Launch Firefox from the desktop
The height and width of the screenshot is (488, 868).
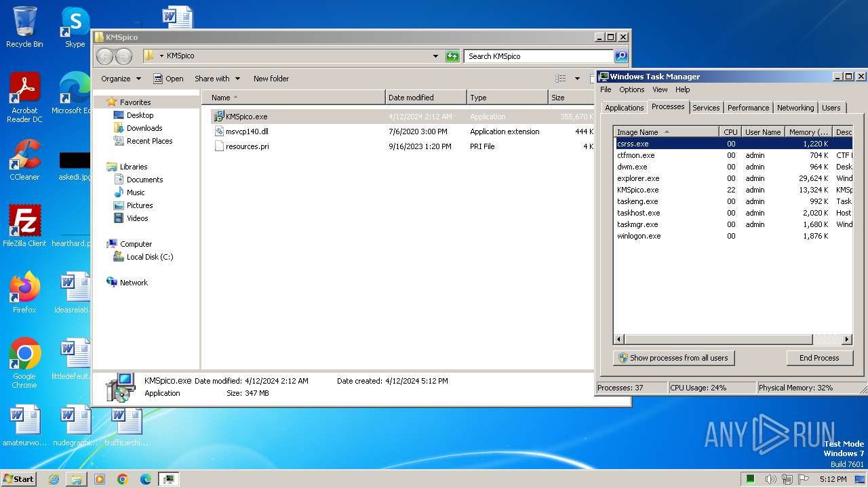coord(24,293)
